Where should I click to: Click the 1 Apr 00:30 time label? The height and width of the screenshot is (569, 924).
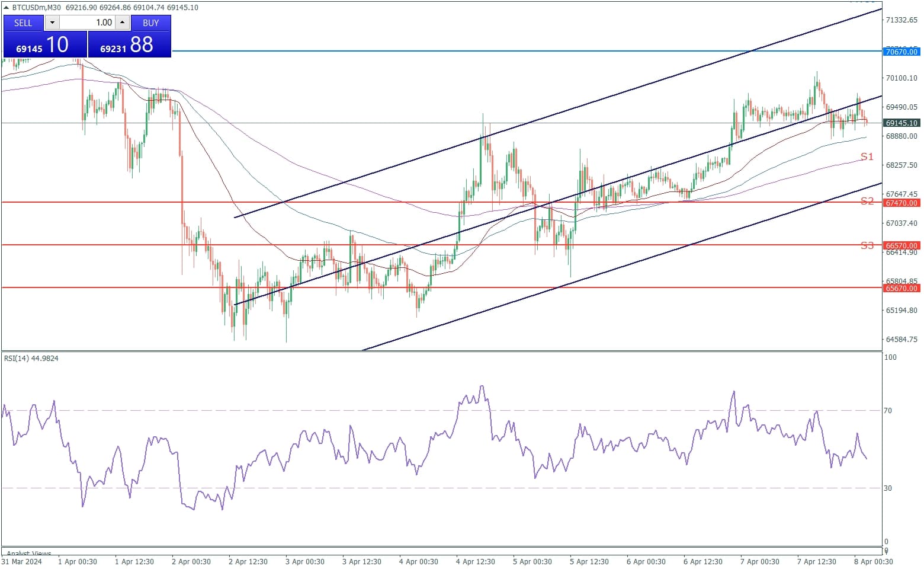point(78,561)
